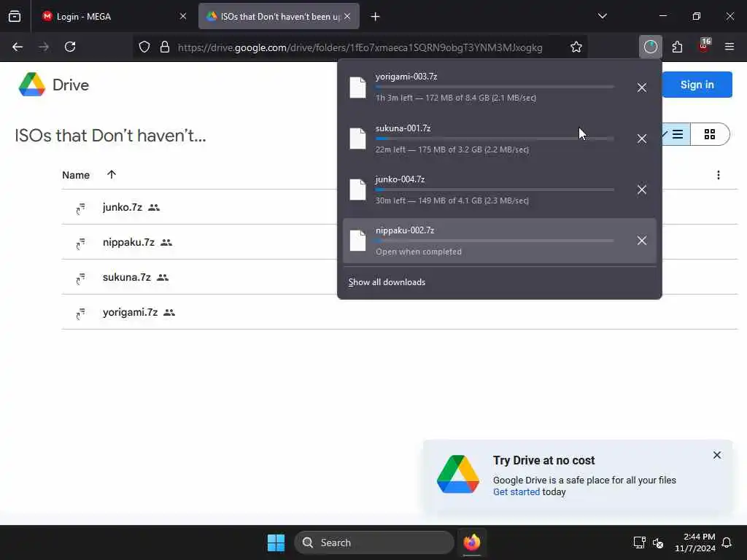
Task: Select the yorigami.7z file row
Action: click(x=399, y=312)
